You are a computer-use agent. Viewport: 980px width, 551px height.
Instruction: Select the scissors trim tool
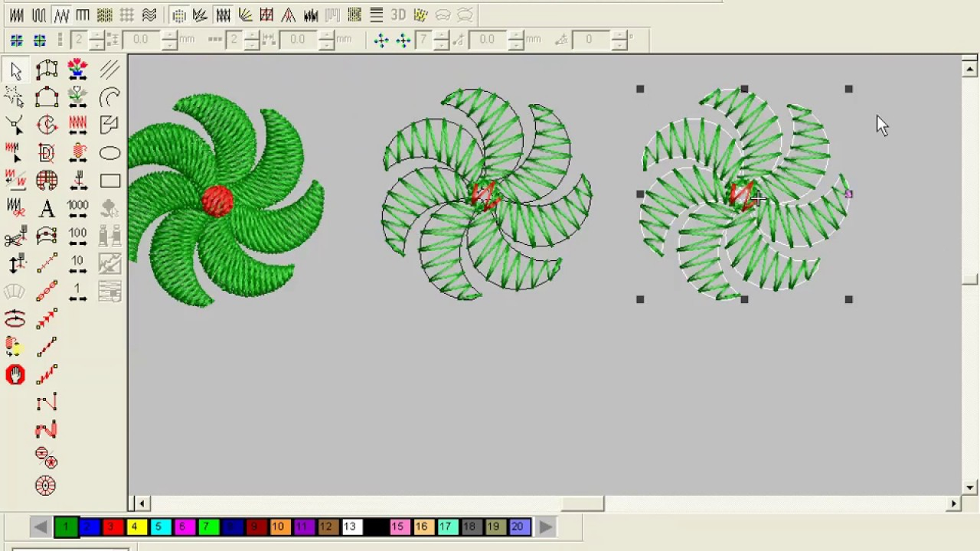pyautogui.click(x=15, y=237)
